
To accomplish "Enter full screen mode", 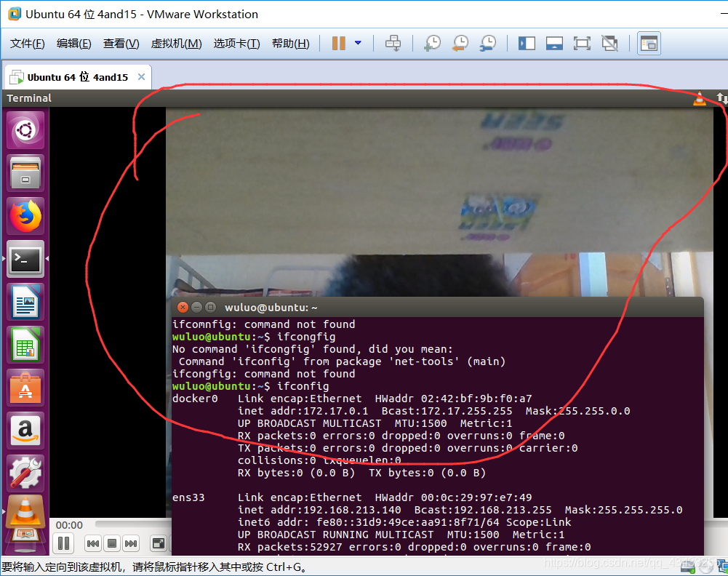I will click(582, 43).
